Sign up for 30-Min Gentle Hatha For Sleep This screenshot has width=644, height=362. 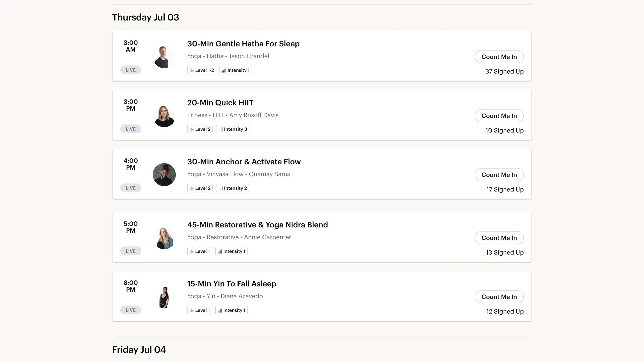pos(499,57)
